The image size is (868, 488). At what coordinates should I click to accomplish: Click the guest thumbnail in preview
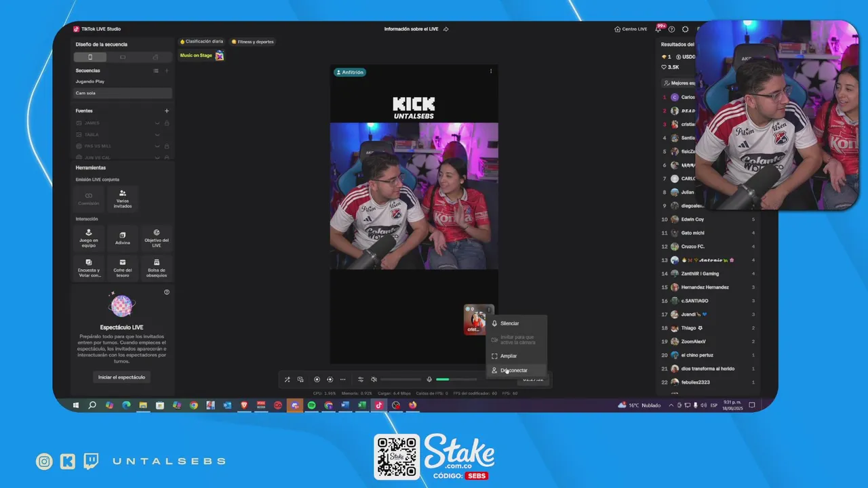pyautogui.click(x=475, y=319)
